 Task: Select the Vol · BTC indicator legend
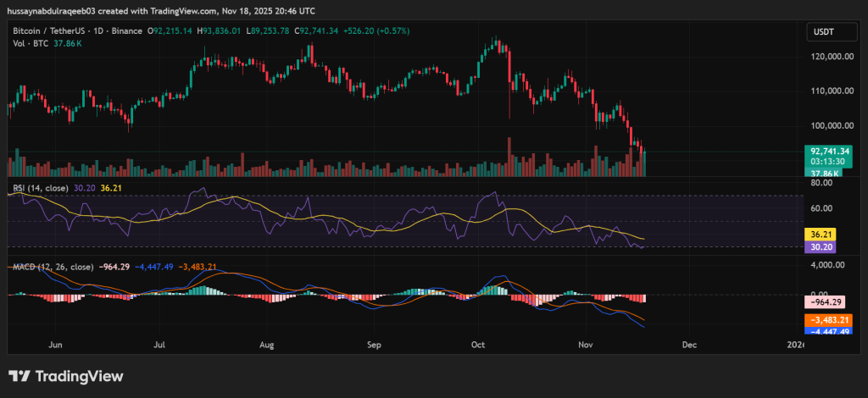click(x=30, y=43)
